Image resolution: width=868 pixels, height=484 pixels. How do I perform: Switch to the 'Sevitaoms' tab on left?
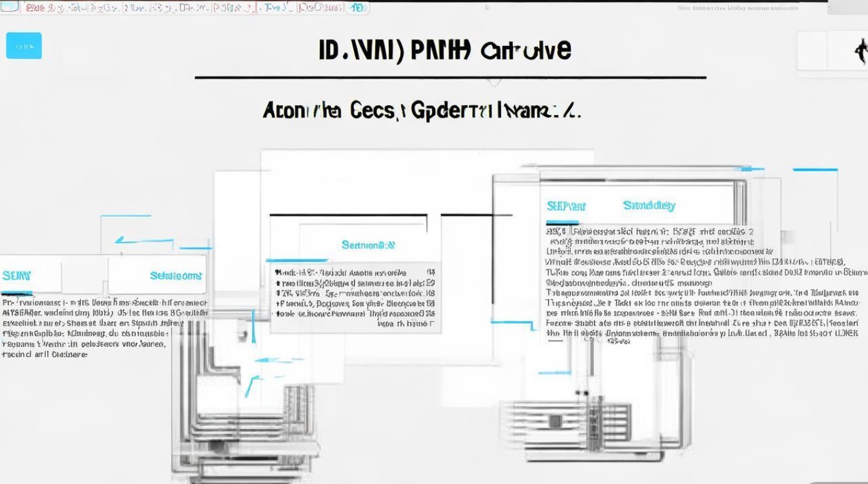coord(175,276)
